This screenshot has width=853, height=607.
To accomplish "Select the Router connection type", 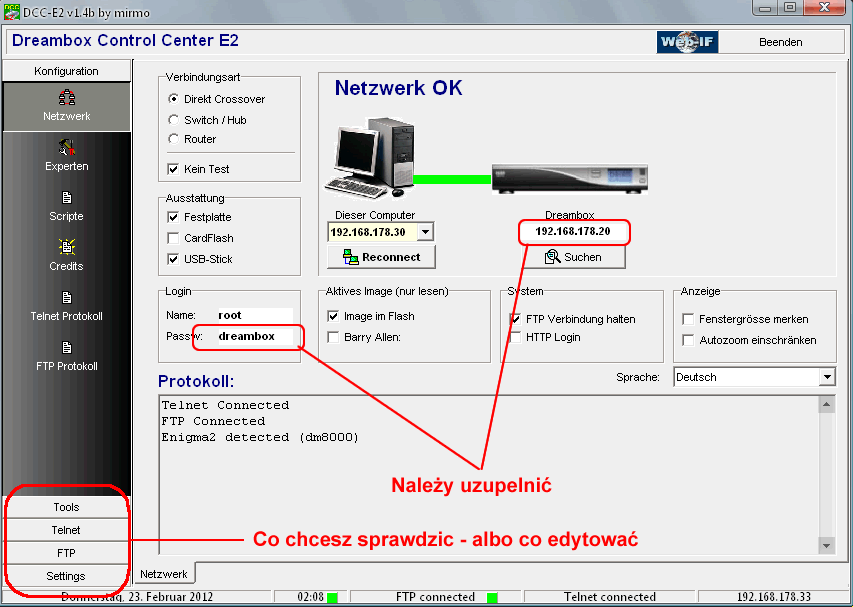I will (174, 140).
